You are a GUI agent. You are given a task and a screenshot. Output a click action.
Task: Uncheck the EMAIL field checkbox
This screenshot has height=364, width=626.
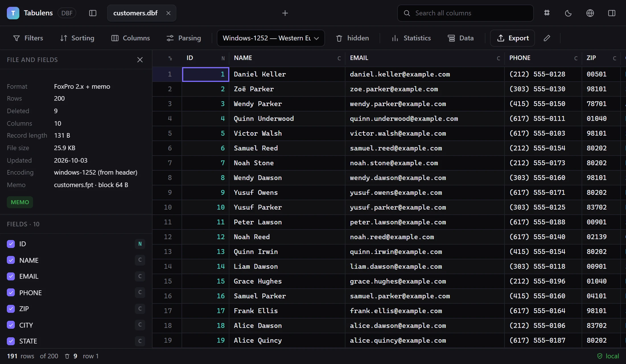(x=11, y=276)
